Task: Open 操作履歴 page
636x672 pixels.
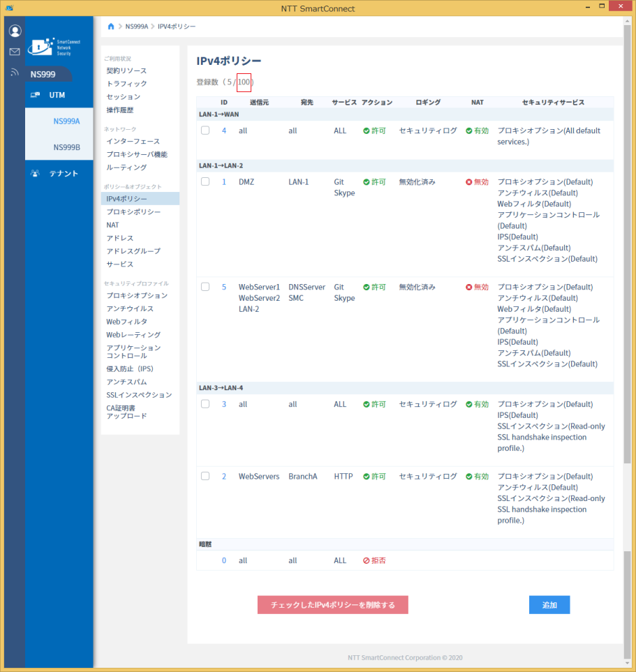Action: coord(120,110)
